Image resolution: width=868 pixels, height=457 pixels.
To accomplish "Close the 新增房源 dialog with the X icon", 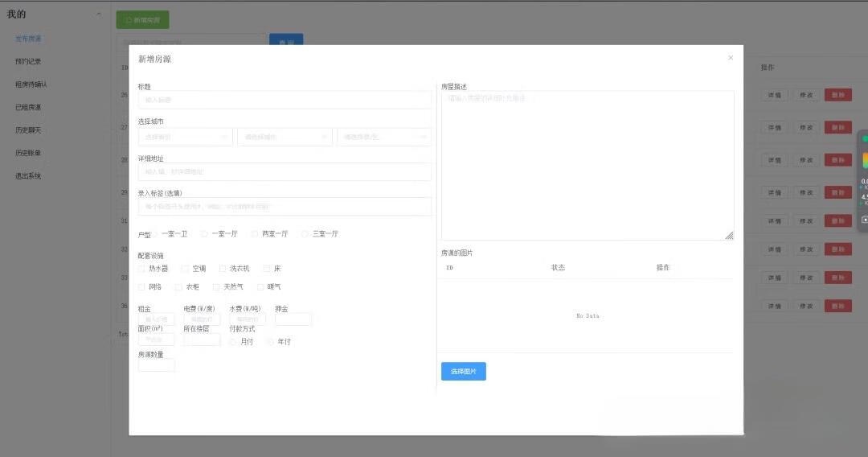I will click(731, 58).
